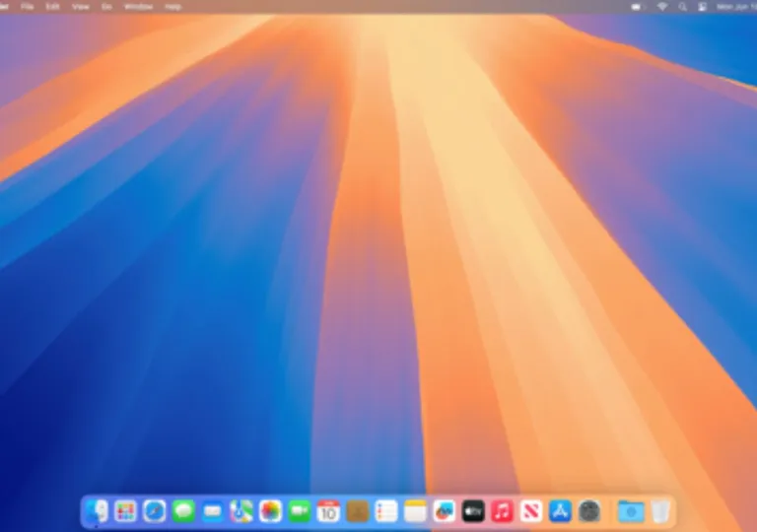Open Spotlight search in menu bar
Screen dimensions: 757x532
click(x=682, y=7)
